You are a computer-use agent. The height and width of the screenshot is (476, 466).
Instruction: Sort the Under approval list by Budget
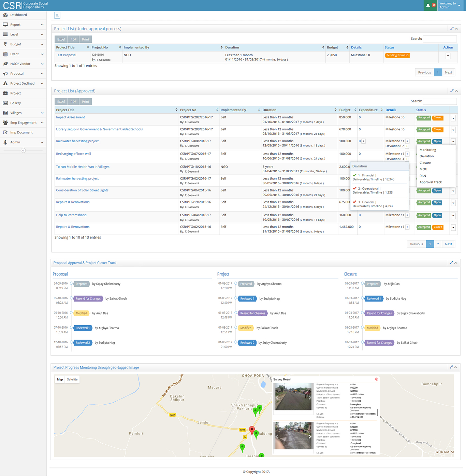pyautogui.click(x=337, y=47)
